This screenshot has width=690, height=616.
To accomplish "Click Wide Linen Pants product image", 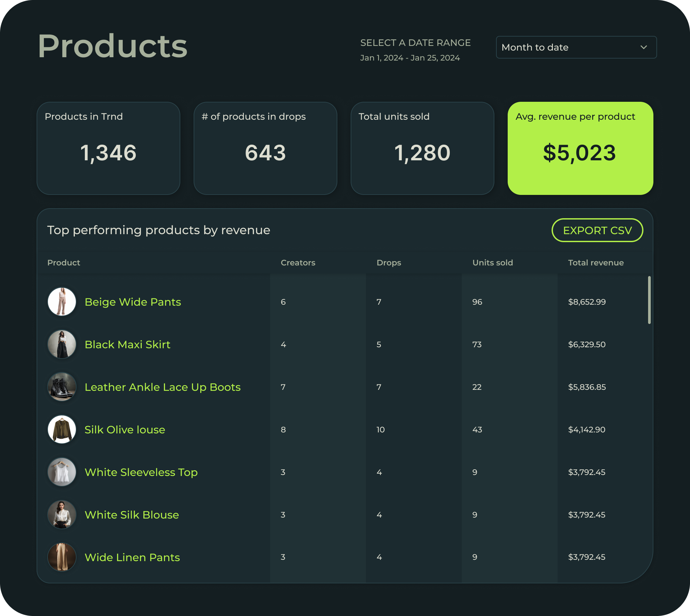I will pos(62,557).
